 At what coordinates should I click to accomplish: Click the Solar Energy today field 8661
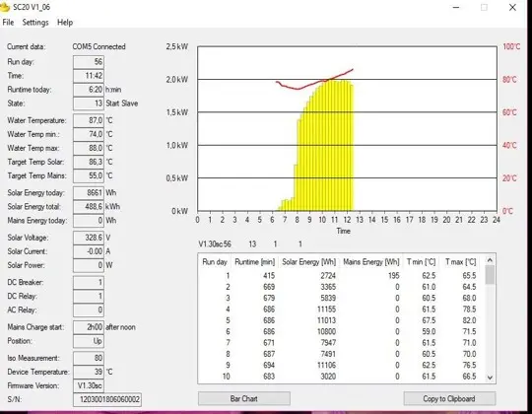(89, 193)
